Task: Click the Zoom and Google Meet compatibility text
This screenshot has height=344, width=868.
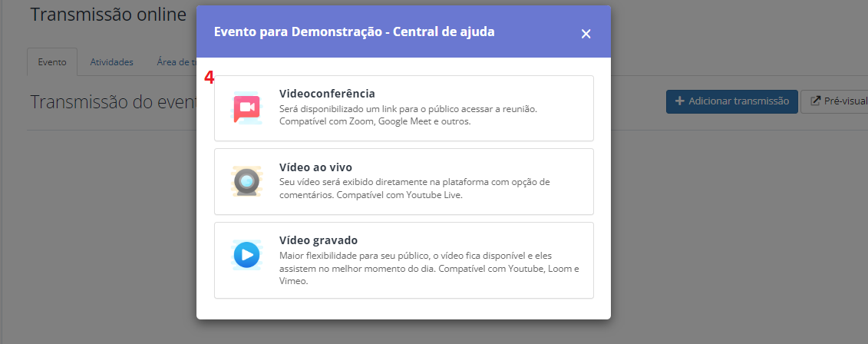Action: point(375,121)
